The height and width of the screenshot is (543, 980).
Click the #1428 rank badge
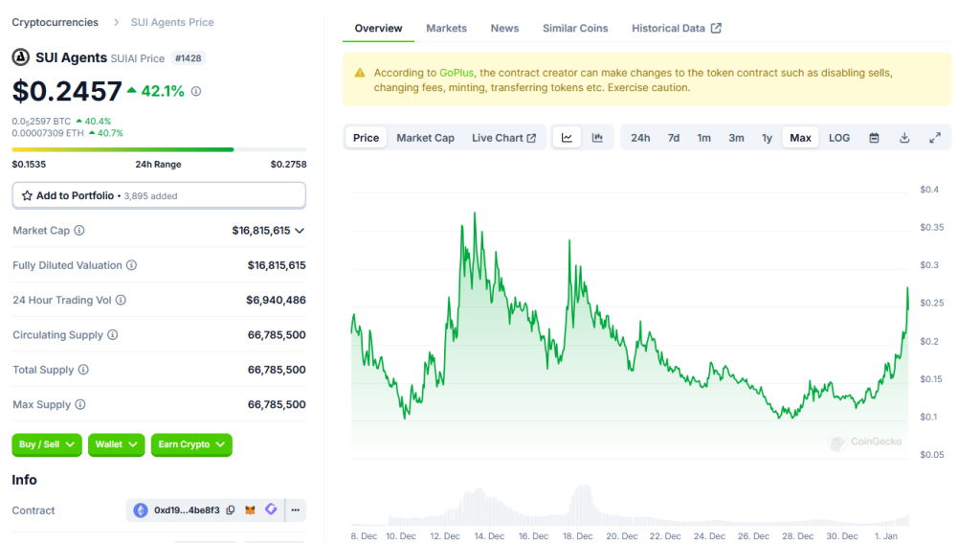tap(189, 58)
